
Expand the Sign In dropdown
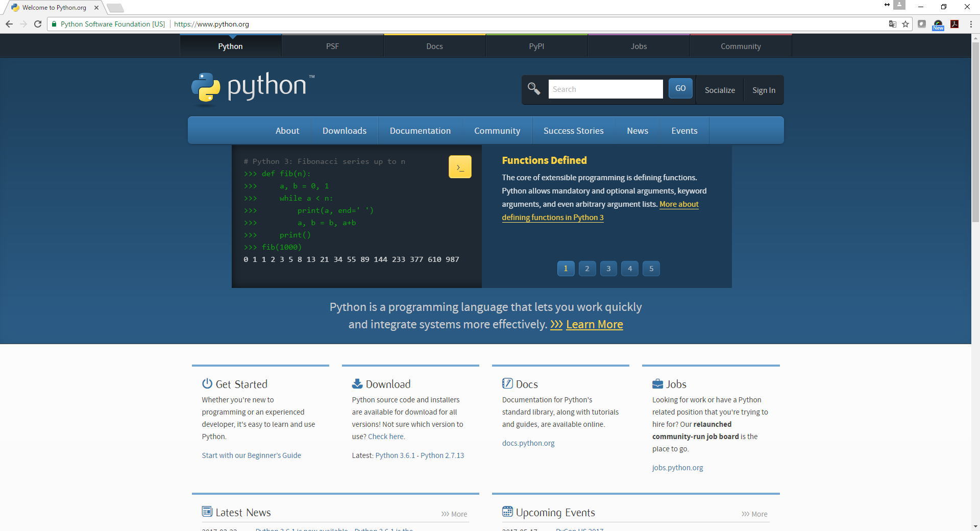(x=764, y=90)
